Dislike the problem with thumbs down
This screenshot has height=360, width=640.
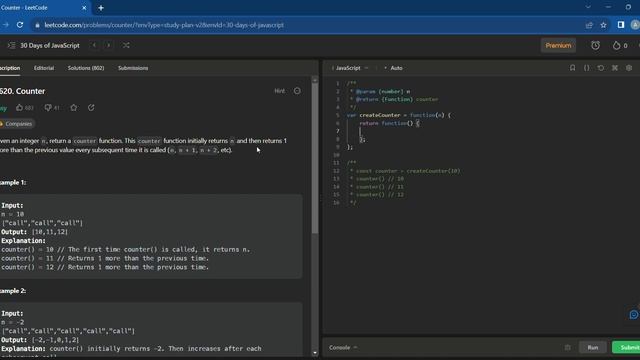pyautogui.click(x=52, y=108)
